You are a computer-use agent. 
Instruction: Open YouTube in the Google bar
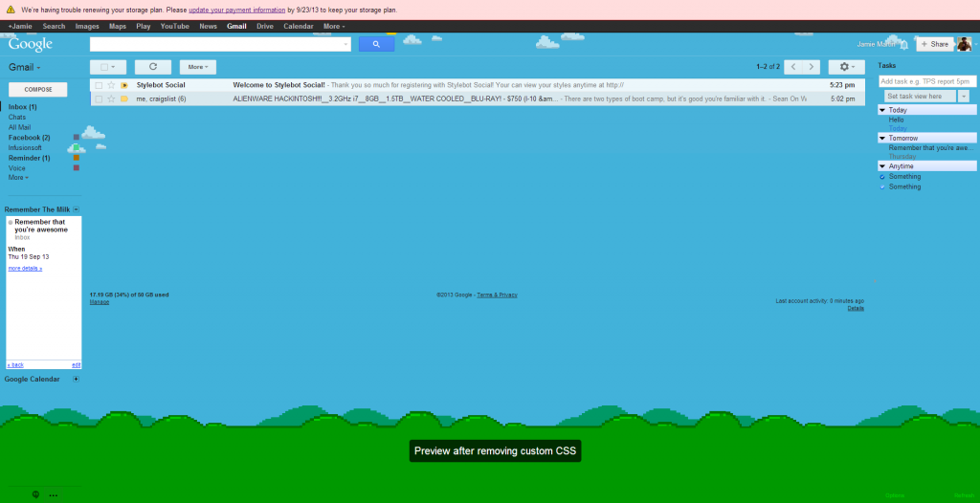[175, 26]
